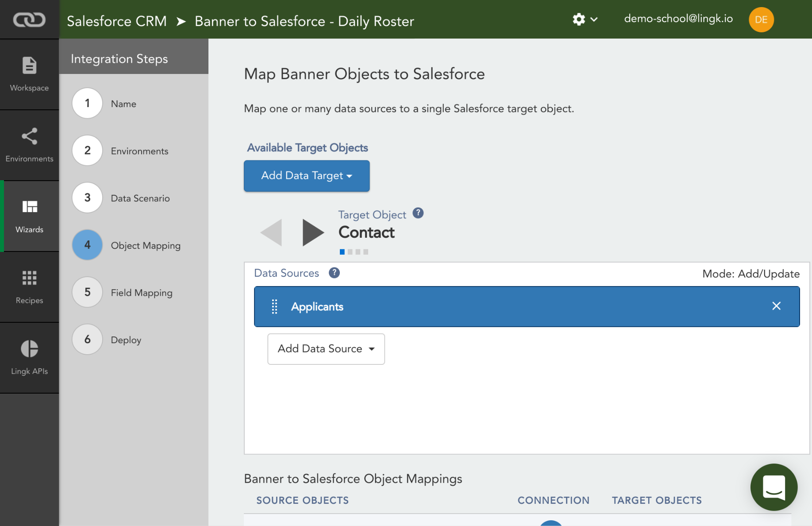
Task: Open the chat support widget
Action: coord(774,487)
